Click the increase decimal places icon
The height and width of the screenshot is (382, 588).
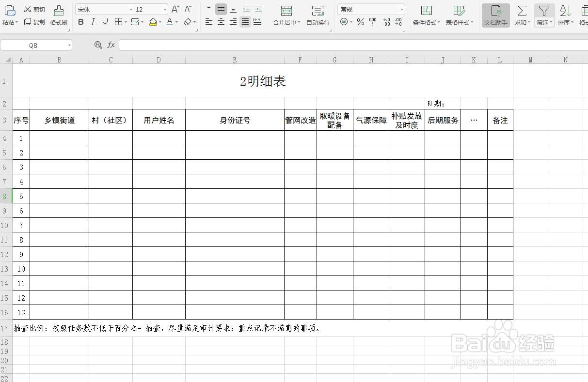coord(386,21)
